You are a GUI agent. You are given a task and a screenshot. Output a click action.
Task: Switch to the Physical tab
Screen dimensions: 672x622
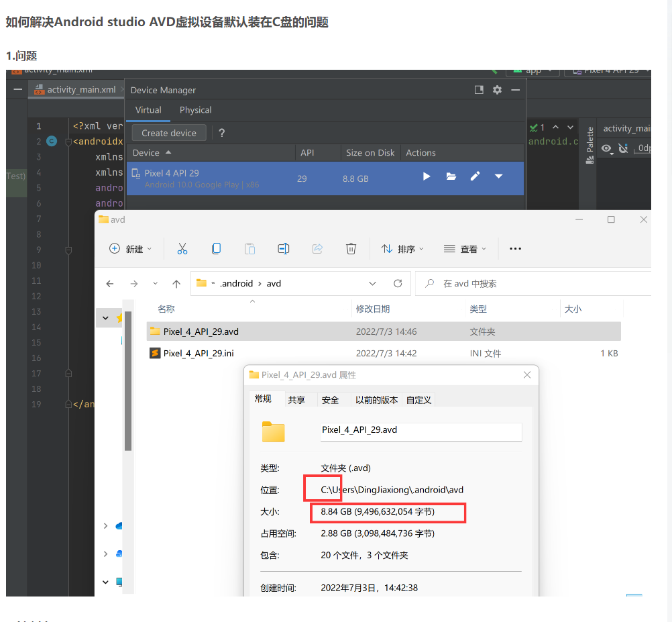195,110
